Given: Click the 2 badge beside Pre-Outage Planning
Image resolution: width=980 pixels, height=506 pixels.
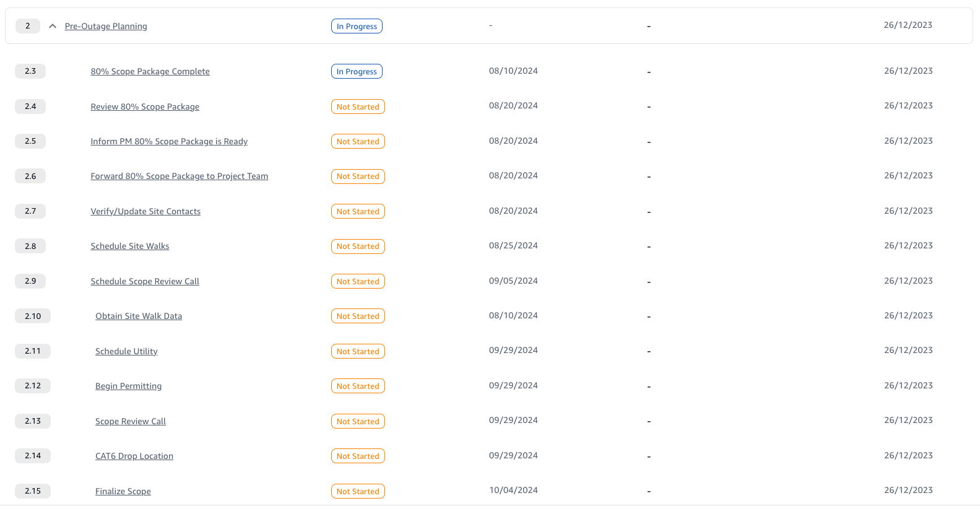Looking at the screenshot, I should click(27, 25).
